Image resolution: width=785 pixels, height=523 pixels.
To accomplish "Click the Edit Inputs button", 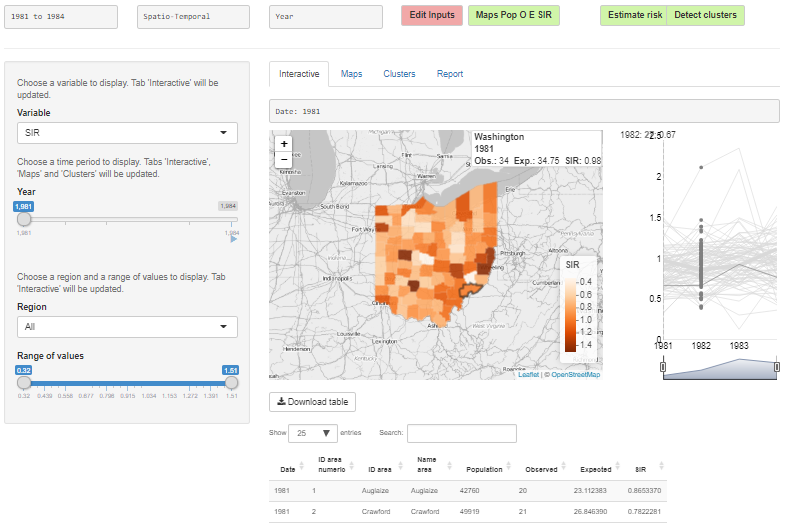I will pyautogui.click(x=431, y=15).
